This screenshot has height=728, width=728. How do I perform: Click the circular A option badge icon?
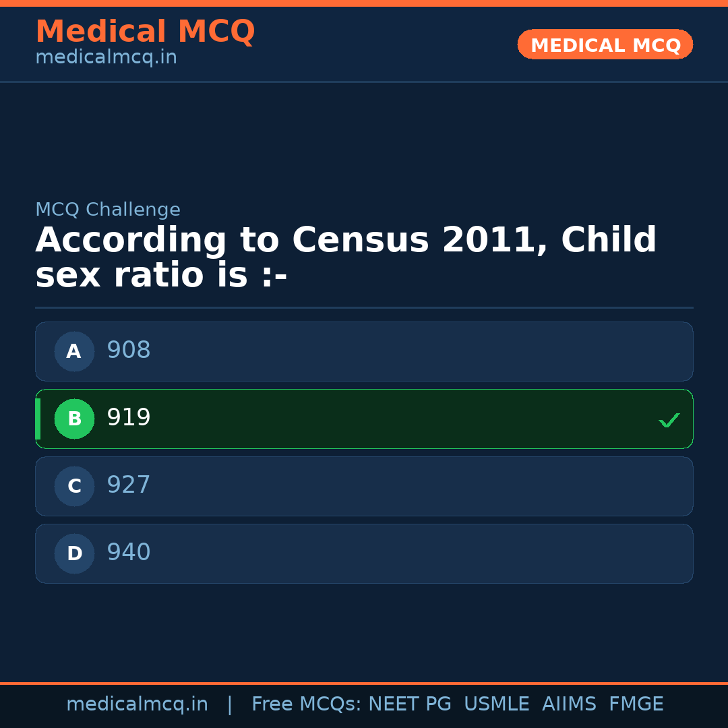pos(74,351)
